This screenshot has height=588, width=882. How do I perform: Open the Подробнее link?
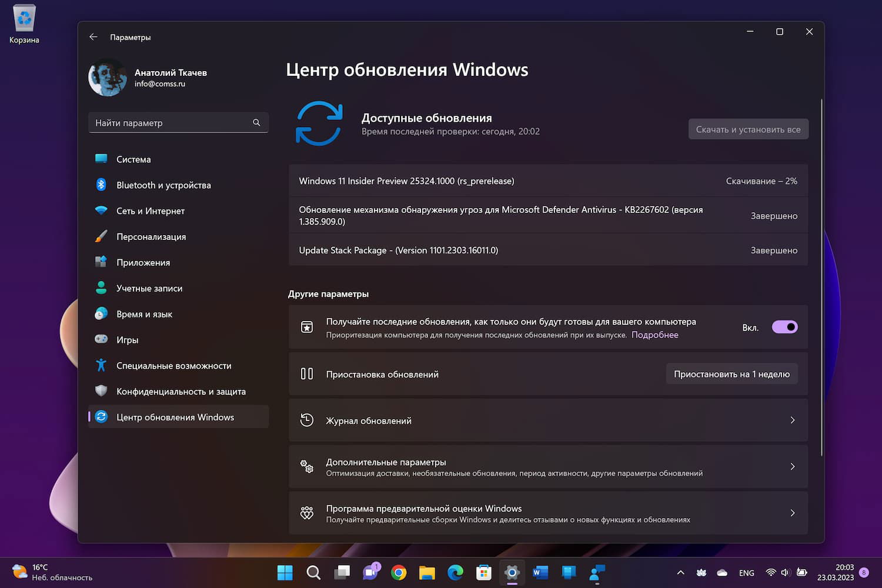(x=654, y=335)
